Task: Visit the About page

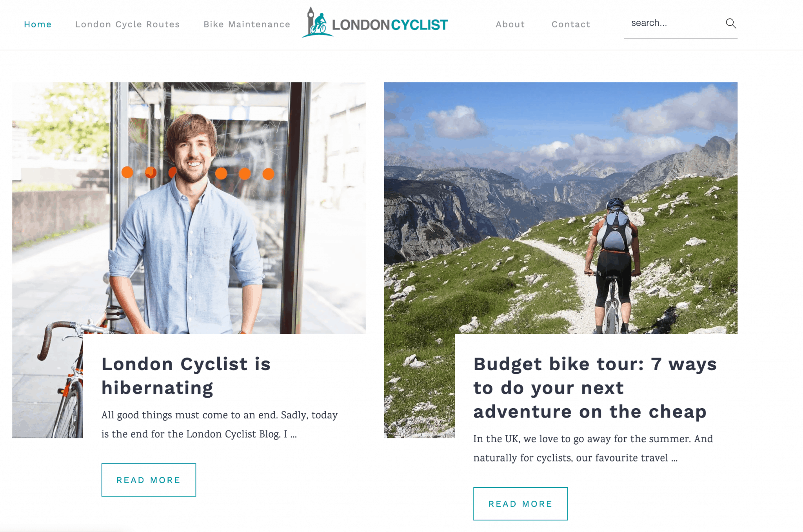Action: pyautogui.click(x=510, y=24)
